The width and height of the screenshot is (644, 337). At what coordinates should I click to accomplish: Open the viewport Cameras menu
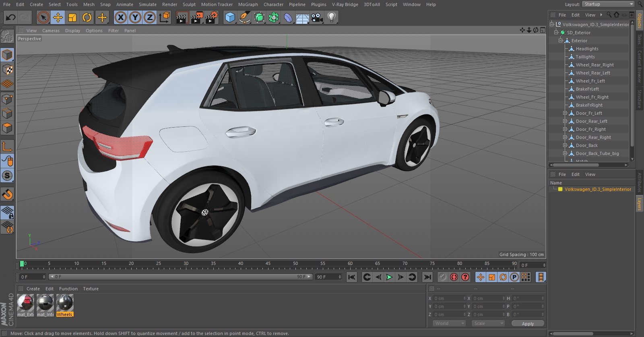pos(51,31)
